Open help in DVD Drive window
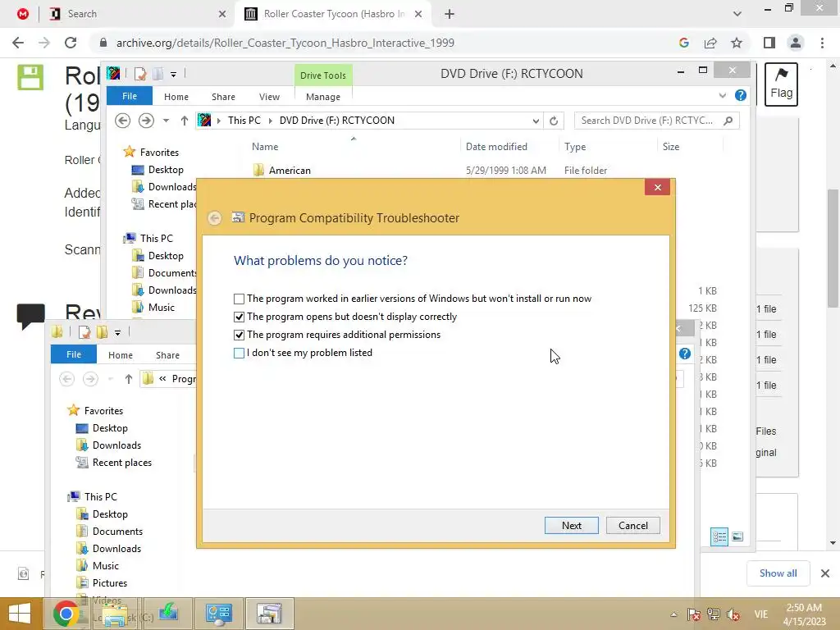The image size is (840, 630). pyautogui.click(x=741, y=95)
